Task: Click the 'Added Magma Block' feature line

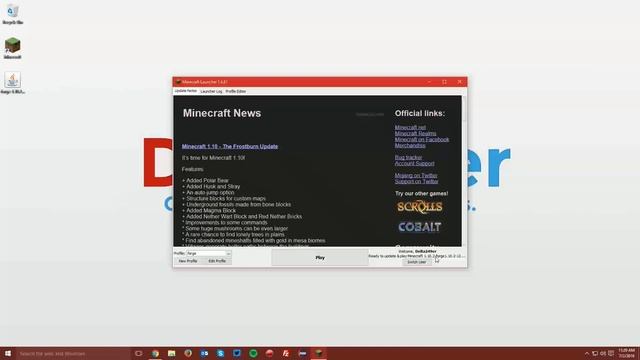Action: click(x=209, y=211)
